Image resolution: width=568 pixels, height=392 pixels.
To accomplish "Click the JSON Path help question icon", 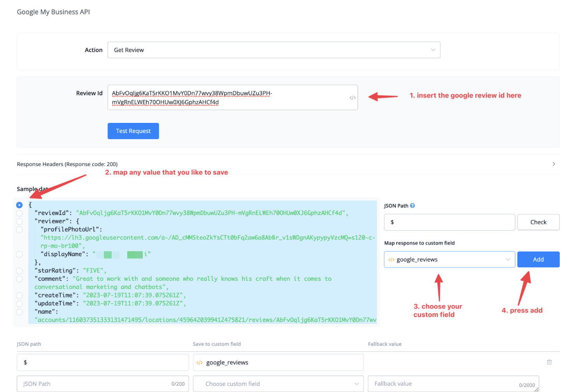I will click(412, 206).
